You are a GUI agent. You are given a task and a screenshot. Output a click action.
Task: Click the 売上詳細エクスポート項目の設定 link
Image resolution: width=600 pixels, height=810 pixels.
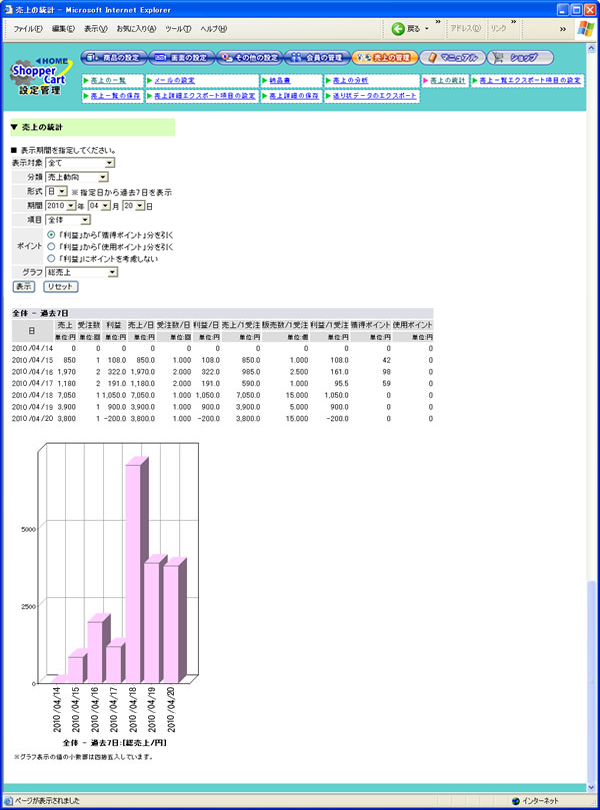point(205,96)
